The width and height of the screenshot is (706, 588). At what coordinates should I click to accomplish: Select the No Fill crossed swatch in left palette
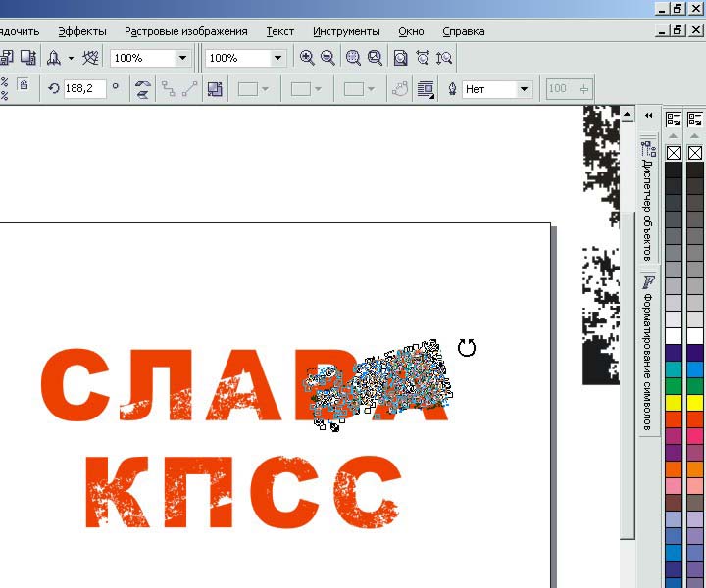674,153
